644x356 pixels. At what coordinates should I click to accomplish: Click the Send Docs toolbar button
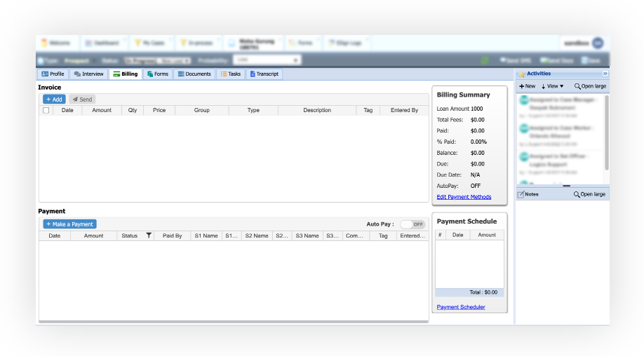556,60
